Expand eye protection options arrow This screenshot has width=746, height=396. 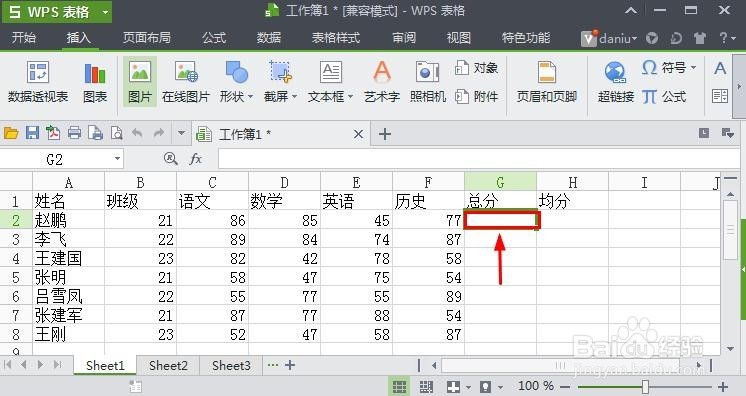[500, 387]
